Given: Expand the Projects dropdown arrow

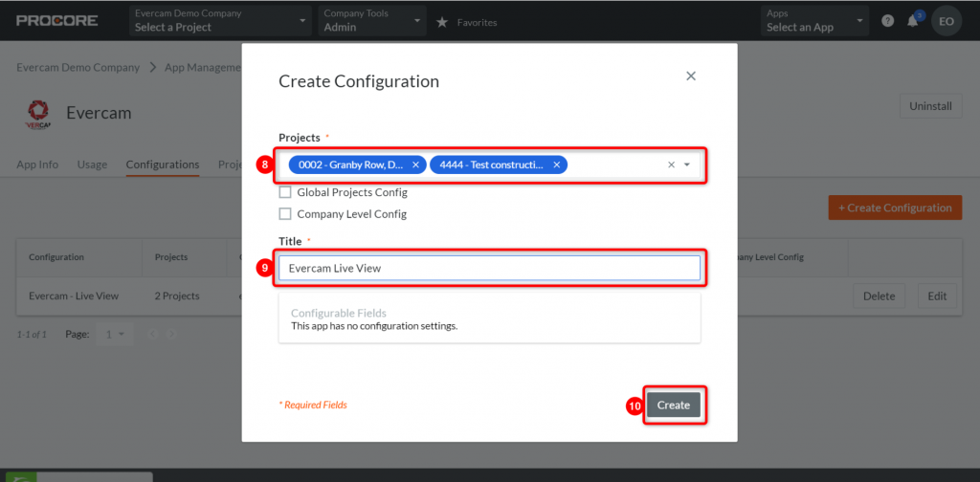Looking at the screenshot, I should point(687,164).
